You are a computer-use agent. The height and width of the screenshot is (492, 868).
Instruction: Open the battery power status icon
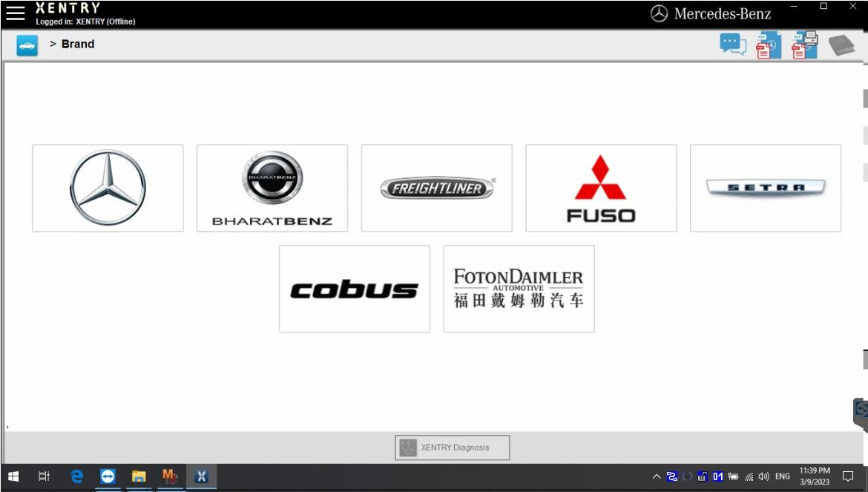[734, 476]
